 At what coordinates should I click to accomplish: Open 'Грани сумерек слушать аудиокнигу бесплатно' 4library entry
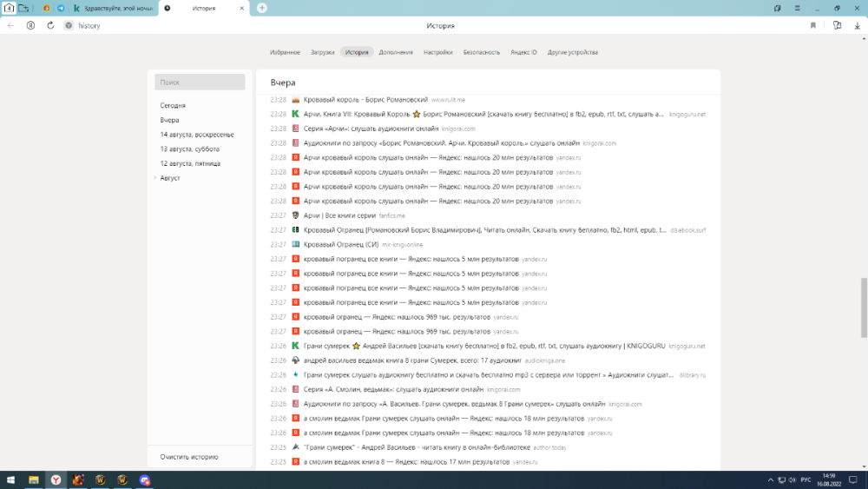(x=488, y=375)
